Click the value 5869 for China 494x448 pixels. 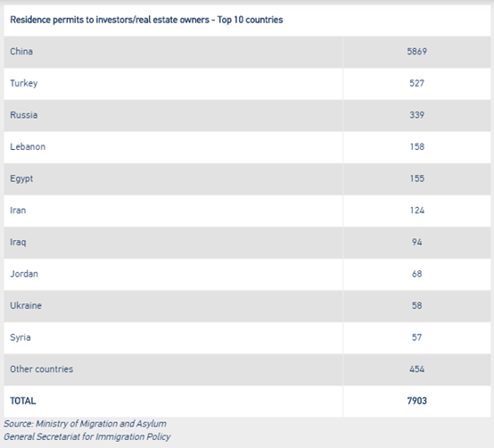[x=416, y=52]
